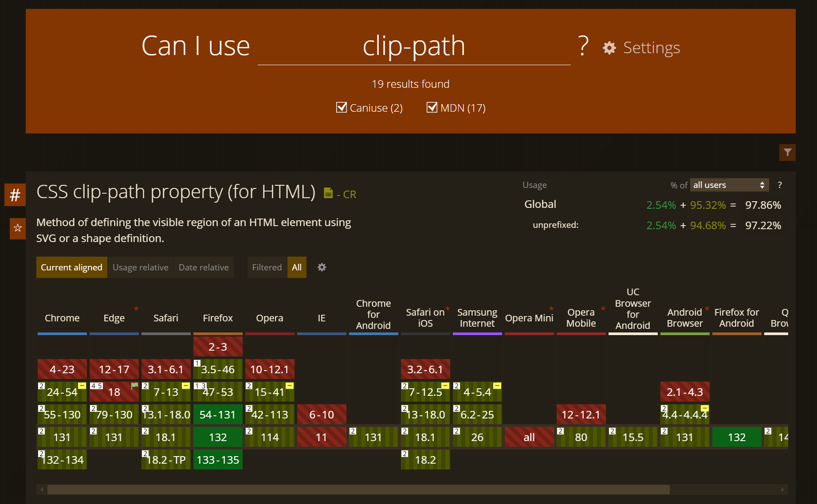Click the usage help question mark
This screenshot has height=504, width=817.
click(780, 185)
